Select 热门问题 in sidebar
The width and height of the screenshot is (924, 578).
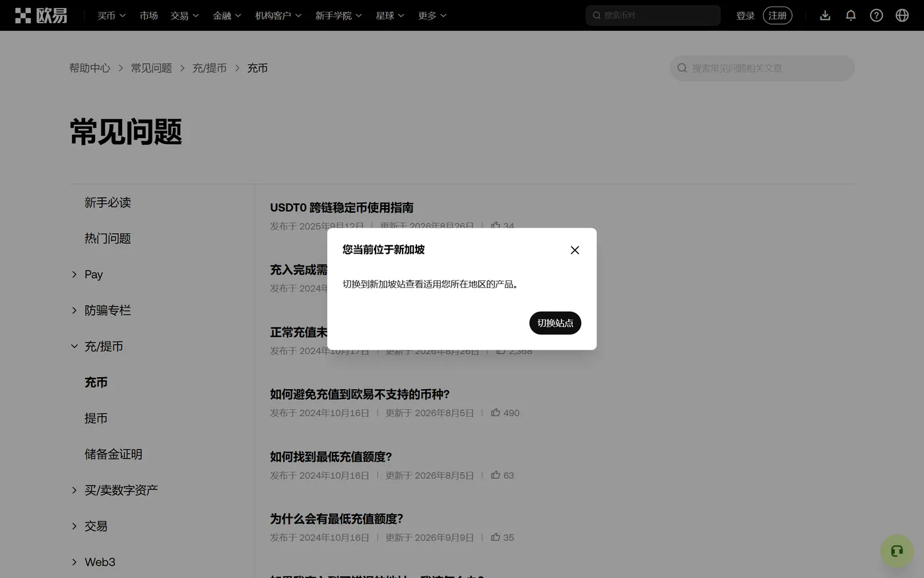pyautogui.click(x=108, y=238)
